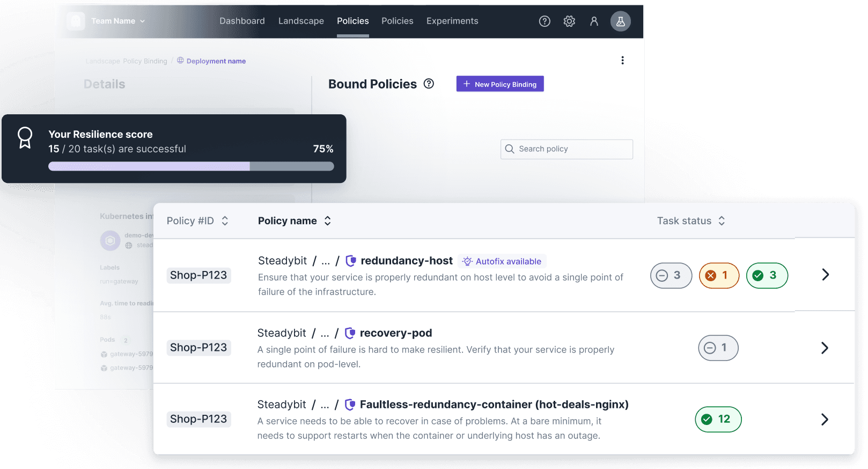This screenshot has width=868, height=469.
Task: Open settings gear icon in top bar
Action: (569, 21)
